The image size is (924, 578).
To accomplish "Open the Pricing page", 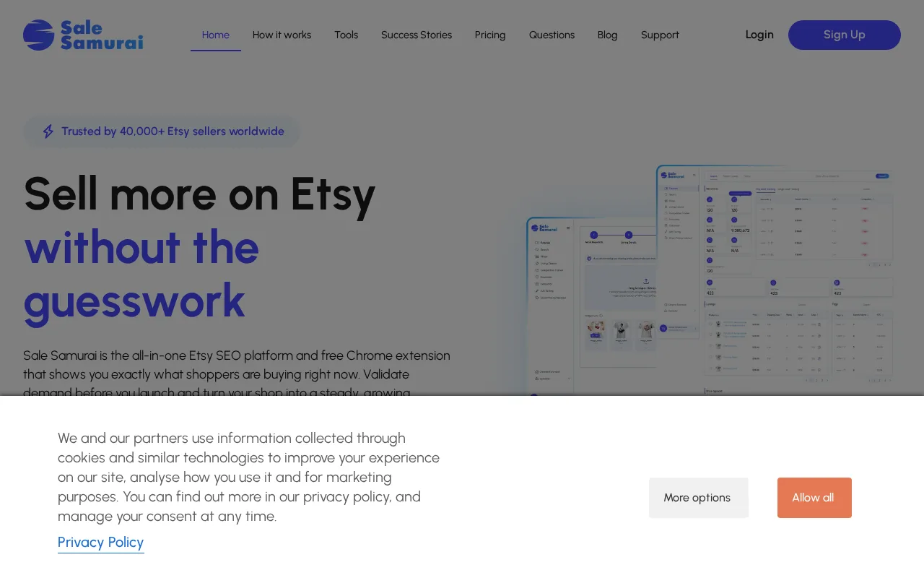I will tap(490, 35).
